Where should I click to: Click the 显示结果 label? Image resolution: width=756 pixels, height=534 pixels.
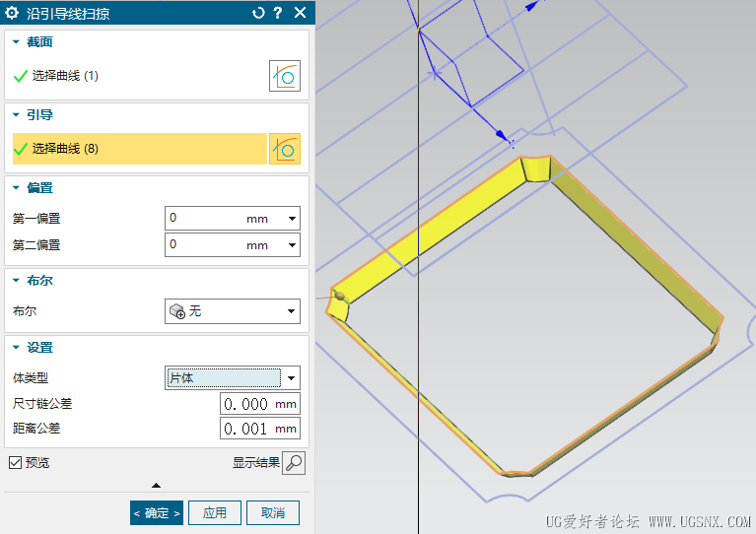coord(256,463)
